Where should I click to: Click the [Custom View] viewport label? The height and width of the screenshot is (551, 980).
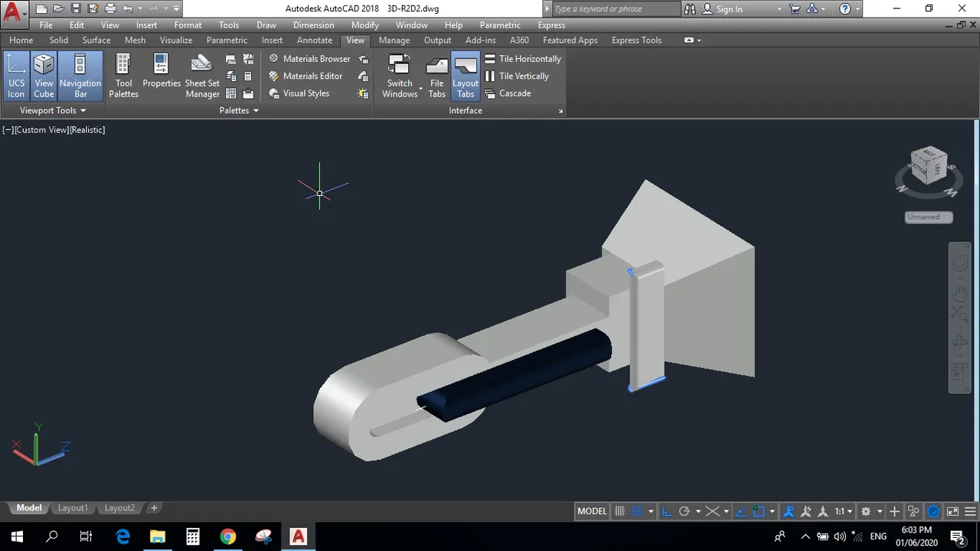[41, 130]
